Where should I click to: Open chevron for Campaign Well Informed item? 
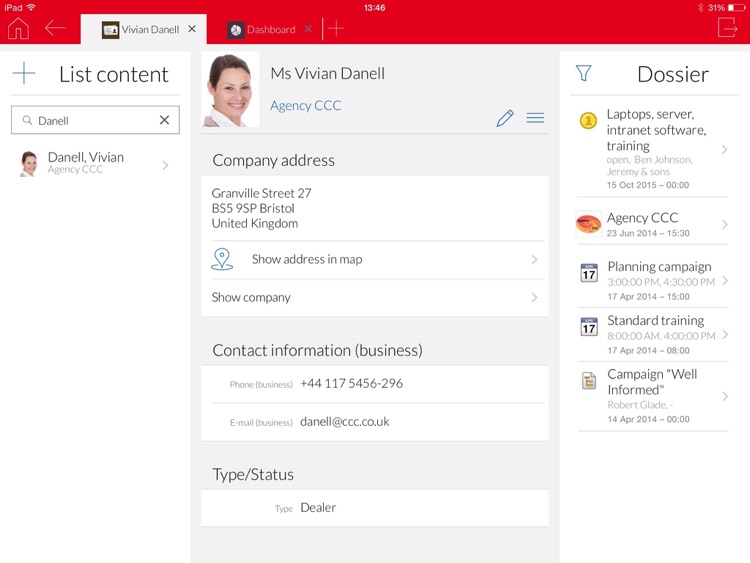point(725,396)
